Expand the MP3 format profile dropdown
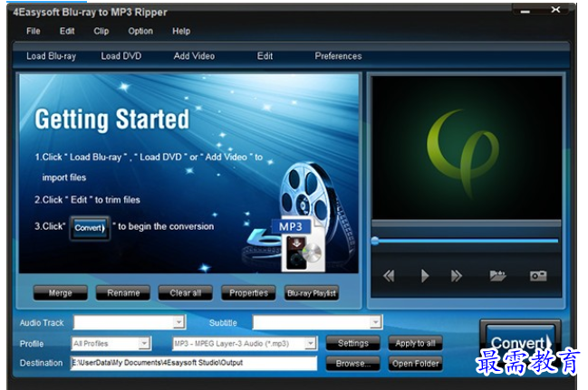588x390 pixels. tap(310, 343)
